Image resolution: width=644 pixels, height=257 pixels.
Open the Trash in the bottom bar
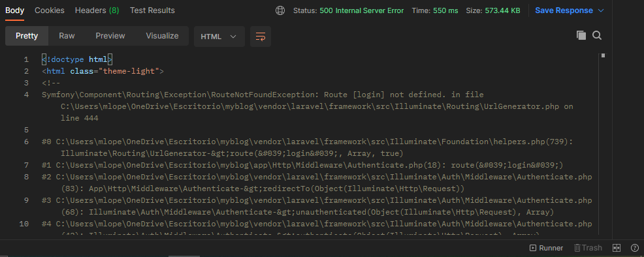click(588, 248)
